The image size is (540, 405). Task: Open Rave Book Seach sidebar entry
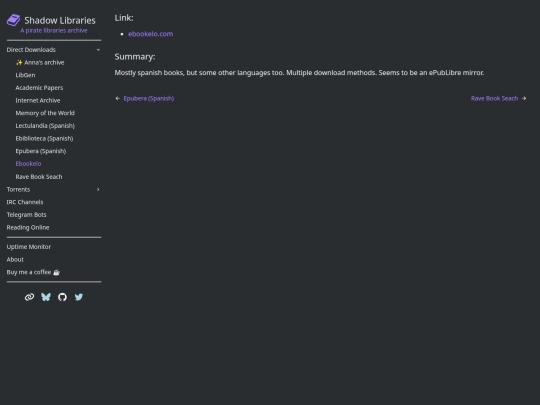coord(39,177)
